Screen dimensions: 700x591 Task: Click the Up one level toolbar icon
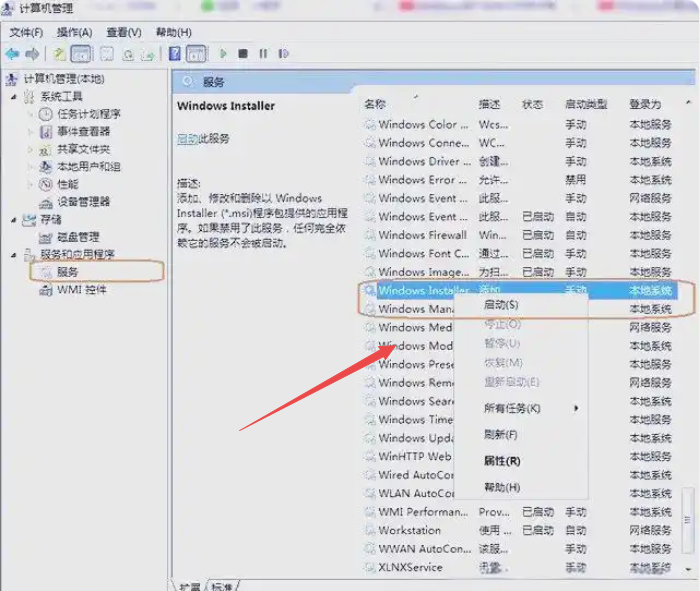coord(60,54)
